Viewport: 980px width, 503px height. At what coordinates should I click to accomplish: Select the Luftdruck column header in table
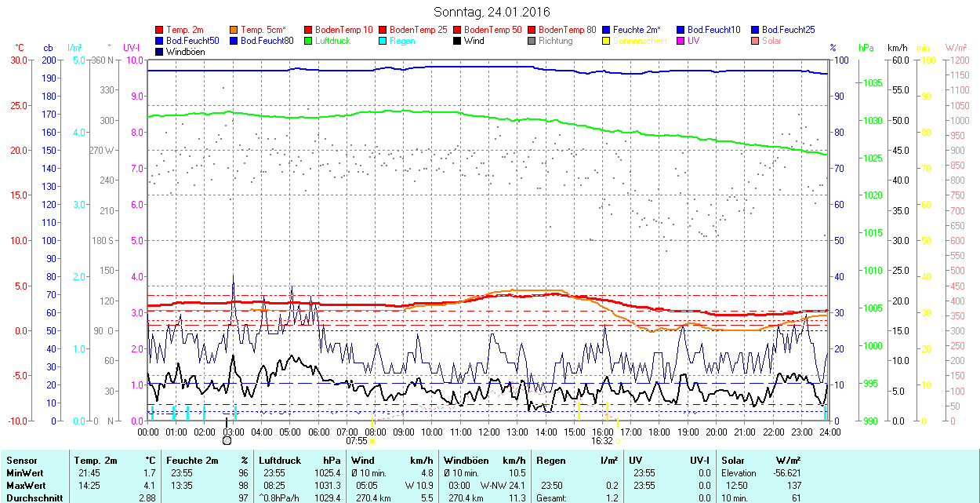[280, 461]
